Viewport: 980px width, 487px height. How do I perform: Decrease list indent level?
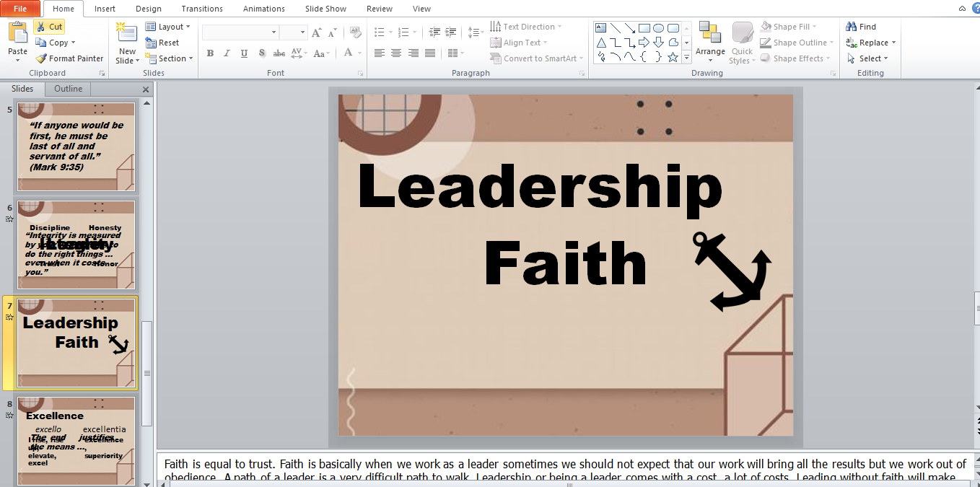point(434,32)
